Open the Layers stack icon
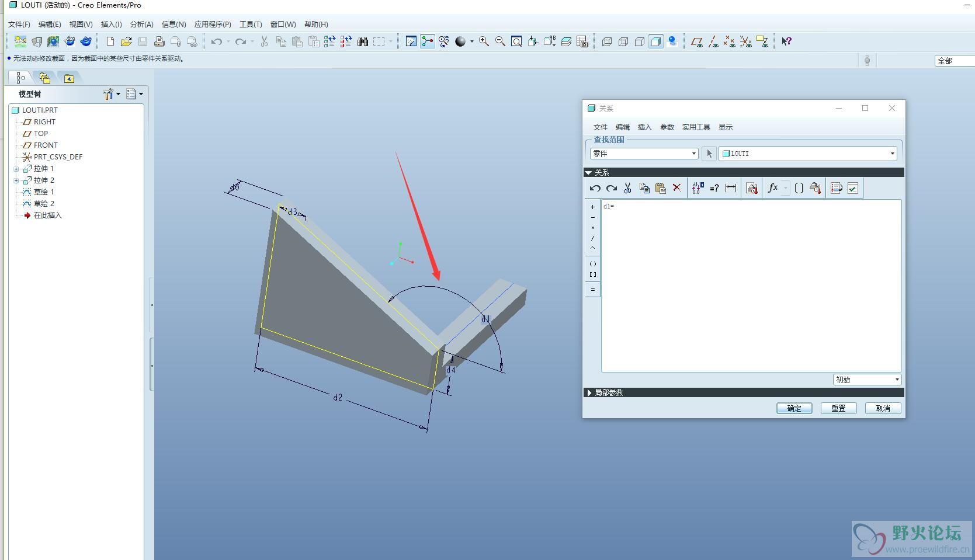This screenshot has height=560, width=975. click(566, 41)
